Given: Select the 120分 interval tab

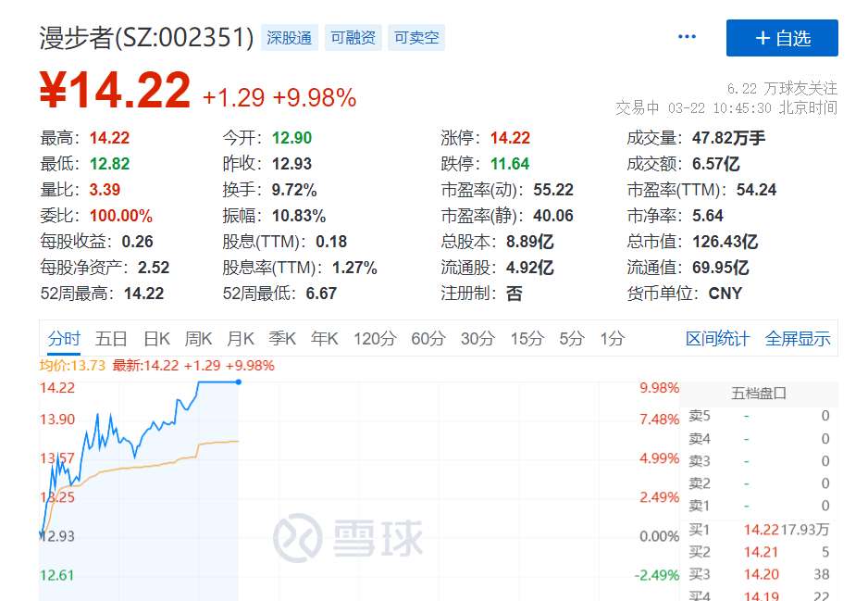Looking at the screenshot, I should coord(375,338).
